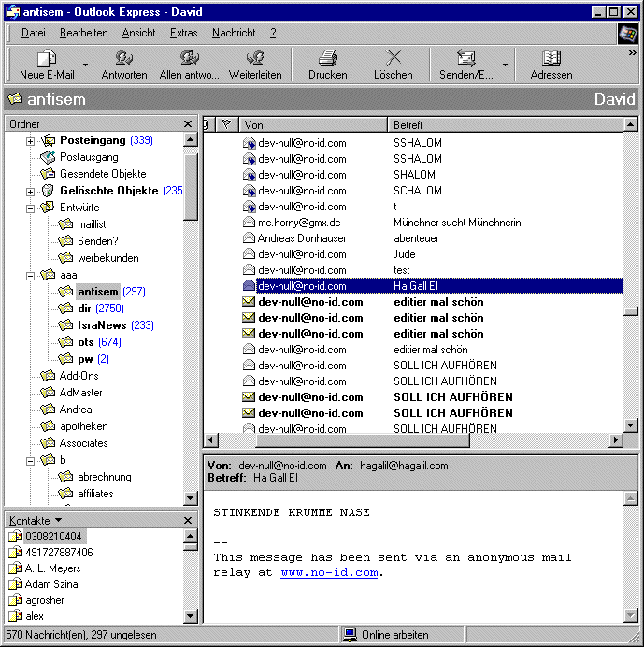This screenshot has width=644, height=647.
Task: Close the Kontakte pane
Action: [x=188, y=520]
